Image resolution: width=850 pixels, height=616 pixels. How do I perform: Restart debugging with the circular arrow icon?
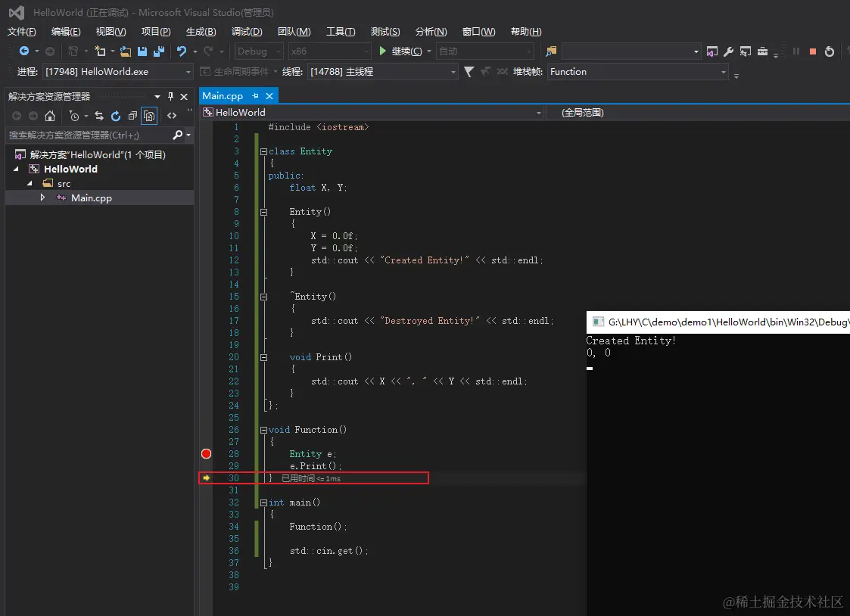coord(830,51)
